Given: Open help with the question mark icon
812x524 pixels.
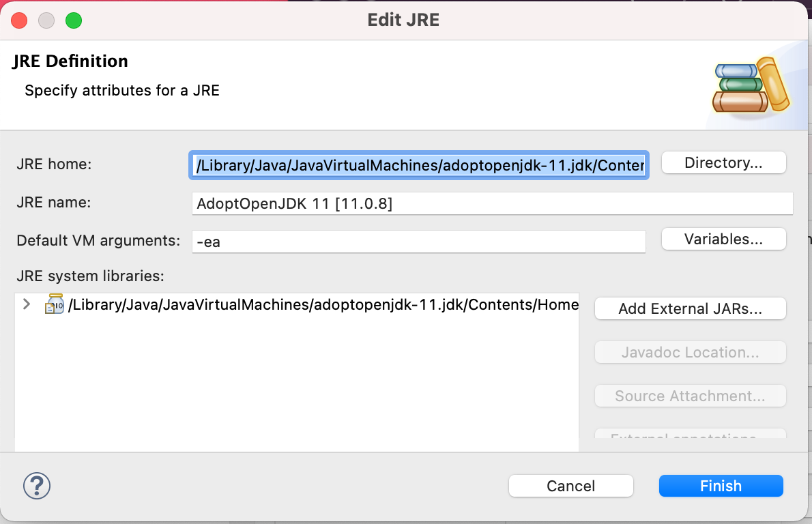Looking at the screenshot, I should (37, 486).
